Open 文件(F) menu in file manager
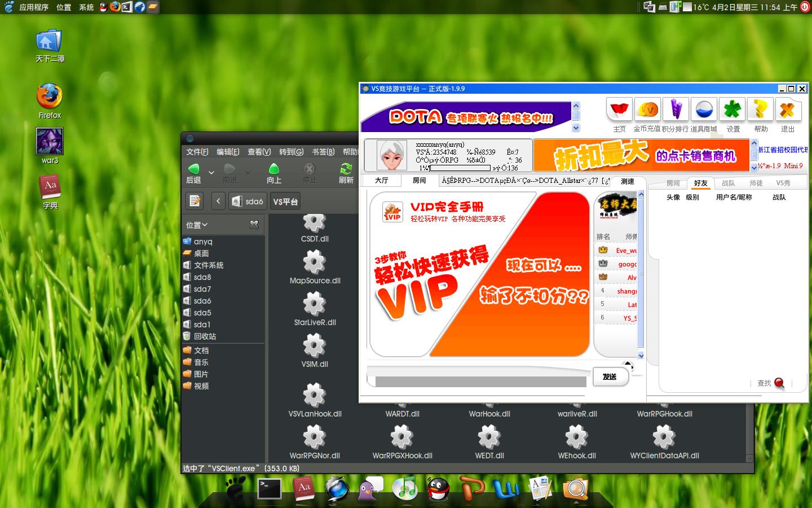 click(x=197, y=151)
